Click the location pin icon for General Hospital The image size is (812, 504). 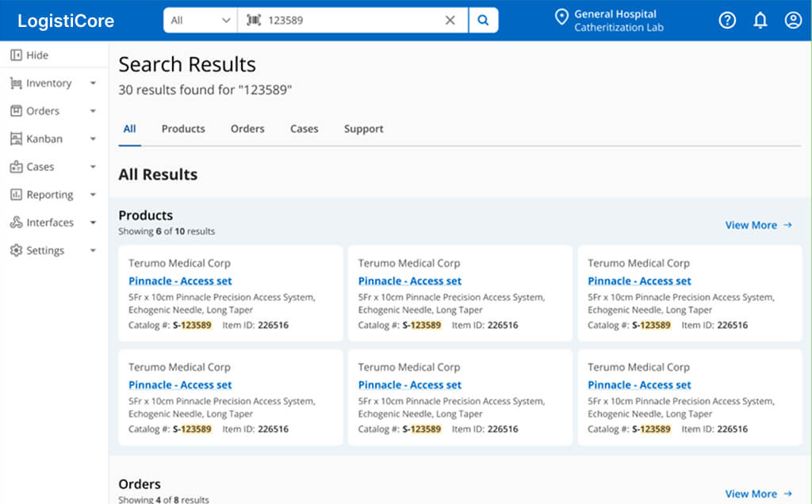tap(562, 17)
